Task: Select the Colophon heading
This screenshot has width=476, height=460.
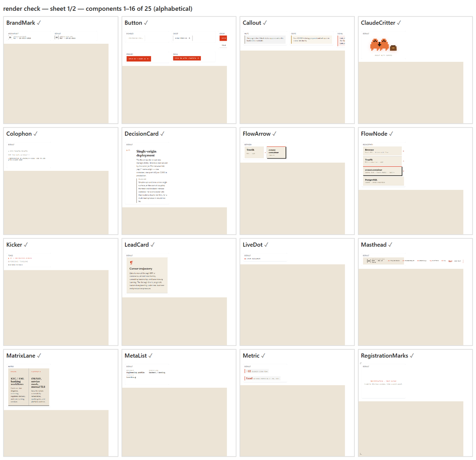Action: coord(19,134)
